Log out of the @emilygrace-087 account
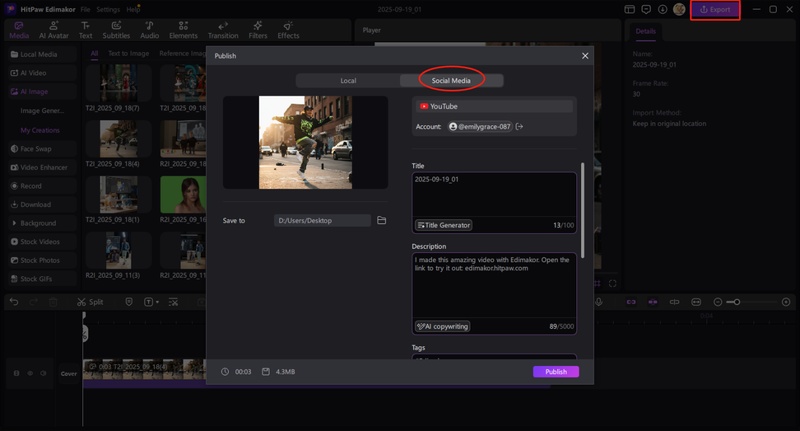The image size is (800, 431). [x=519, y=126]
